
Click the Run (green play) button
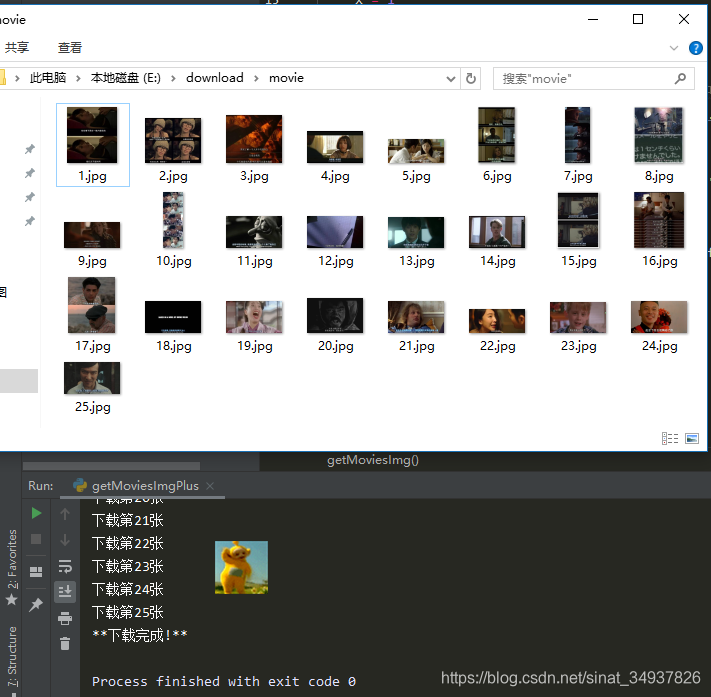[36, 513]
